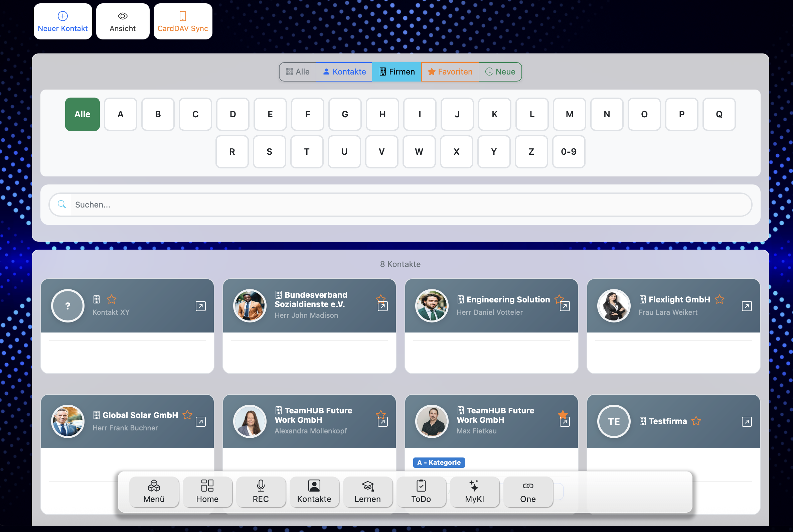Expand details via arrow on Global Solar GmbH card
The height and width of the screenshot is (532, 793).
point(201,421)
